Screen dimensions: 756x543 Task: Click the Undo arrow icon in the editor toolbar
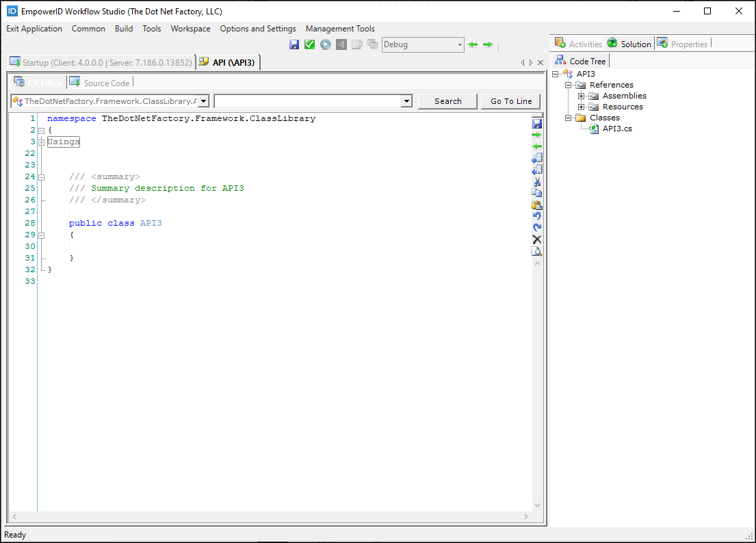(x=536, y=216)
